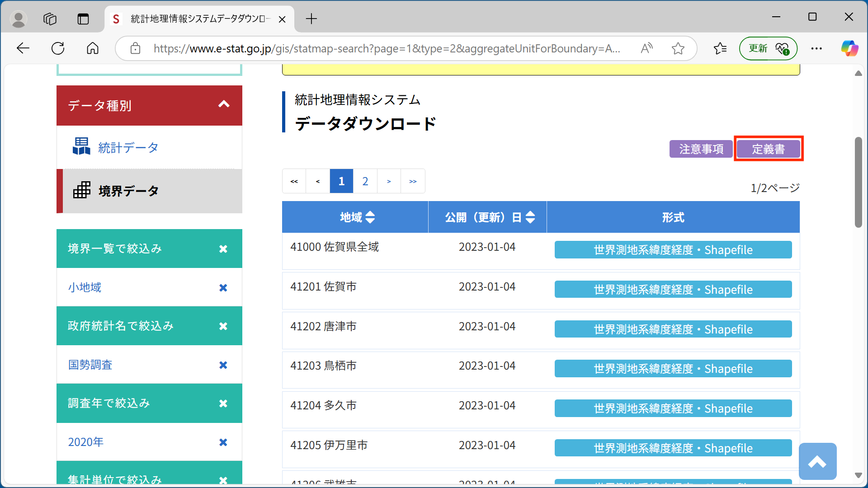Download Shapefile for 41205 伊万里市

[x=673, y=448]
